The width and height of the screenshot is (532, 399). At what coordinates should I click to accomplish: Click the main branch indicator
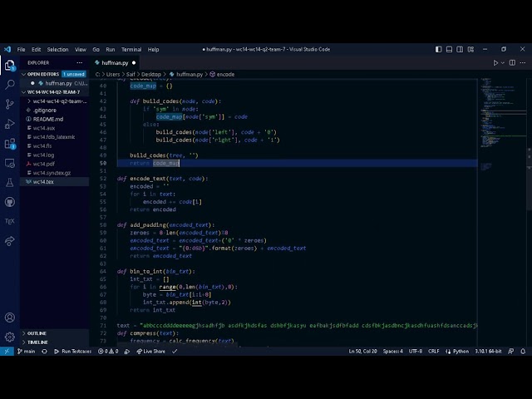pyautogui.click(x=27, y=351)
